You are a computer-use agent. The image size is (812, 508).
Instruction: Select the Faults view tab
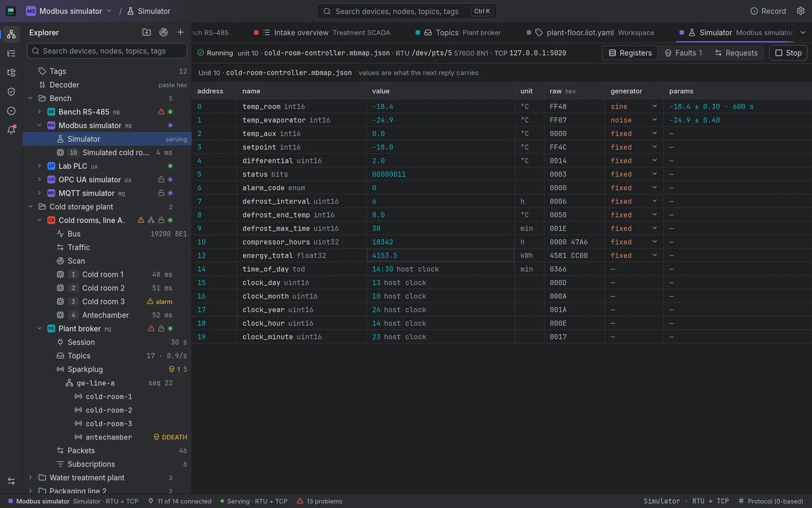683,53
